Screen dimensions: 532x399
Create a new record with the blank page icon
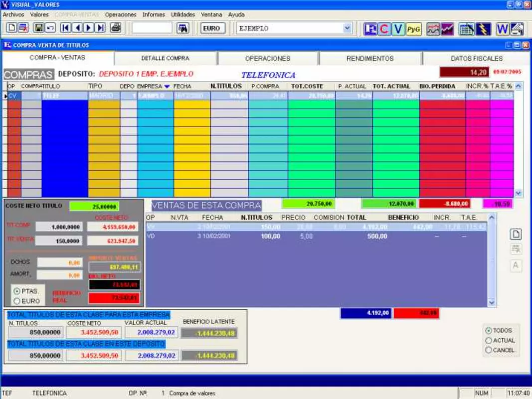pos(11,28)
